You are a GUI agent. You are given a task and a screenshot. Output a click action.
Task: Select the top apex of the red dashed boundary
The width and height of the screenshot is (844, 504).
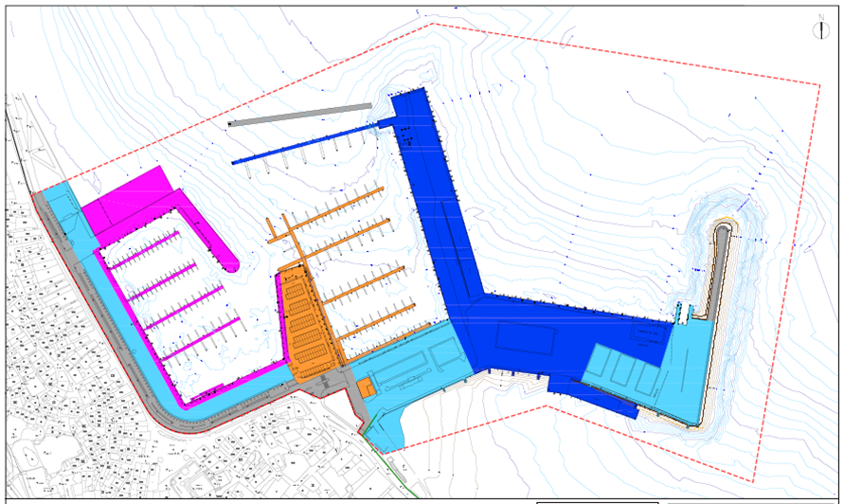(x=433, y=25)
